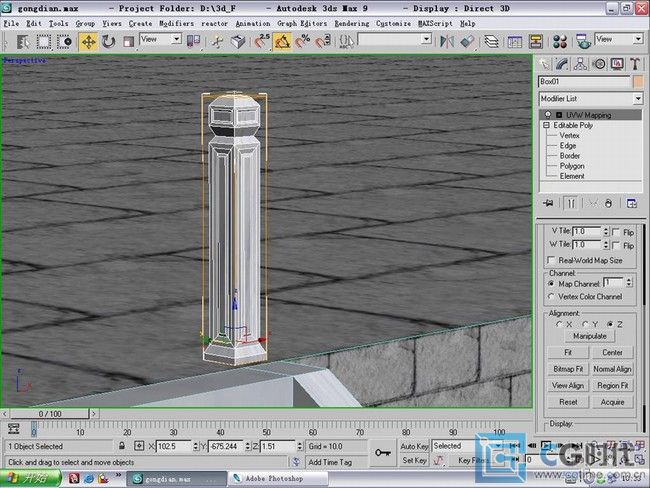Activate Select and Rotate tool
The height and width of the screenshot is (488, 650).
click(109, 41)
